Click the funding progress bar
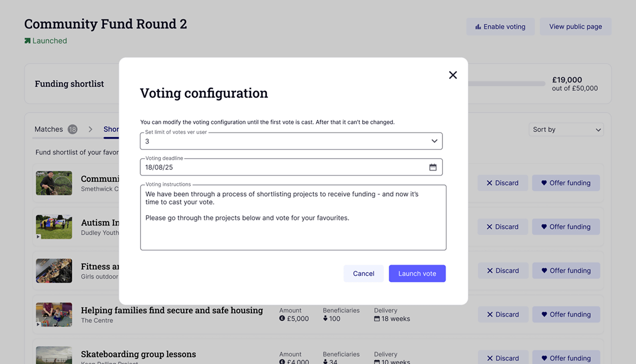636x364 pixels. (506, 84)
